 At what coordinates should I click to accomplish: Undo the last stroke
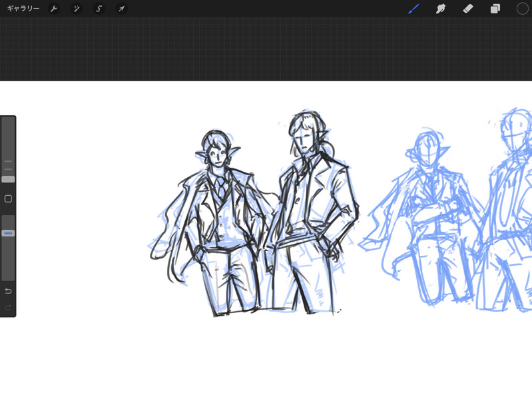(8, 291)
